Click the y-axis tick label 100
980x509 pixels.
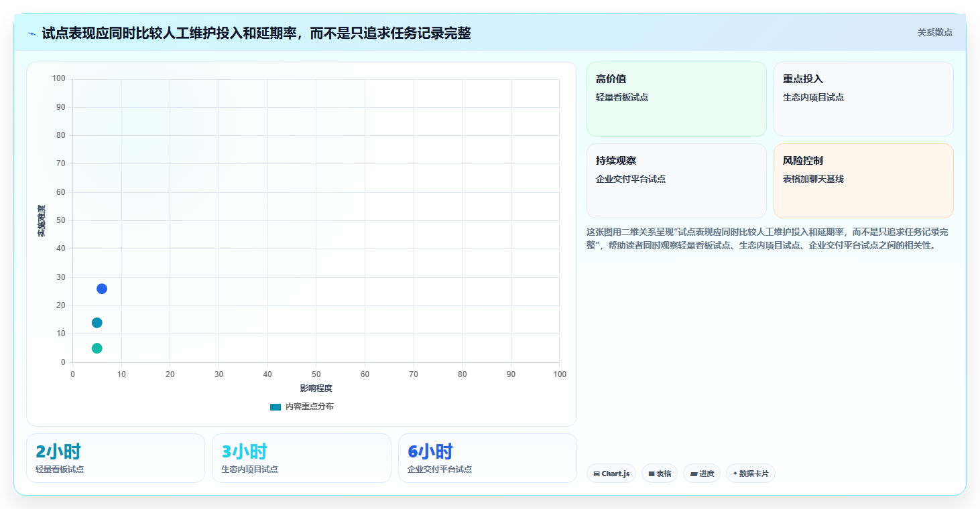click(x=59, y=79)
